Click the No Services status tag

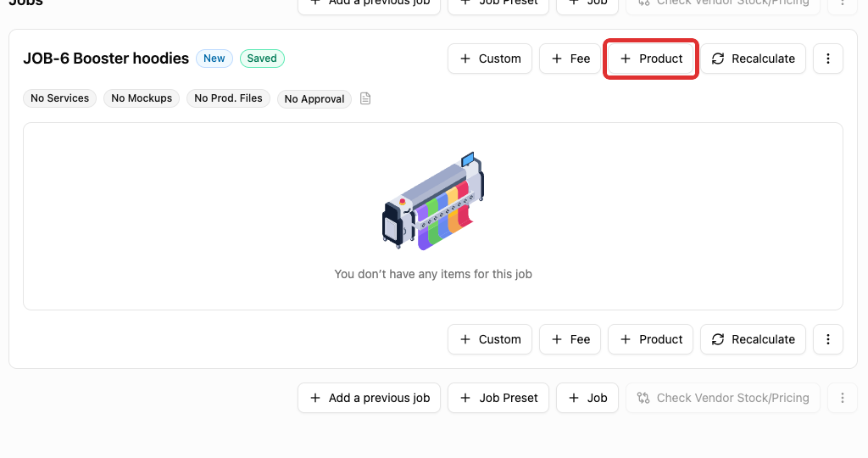click(60, 98)
